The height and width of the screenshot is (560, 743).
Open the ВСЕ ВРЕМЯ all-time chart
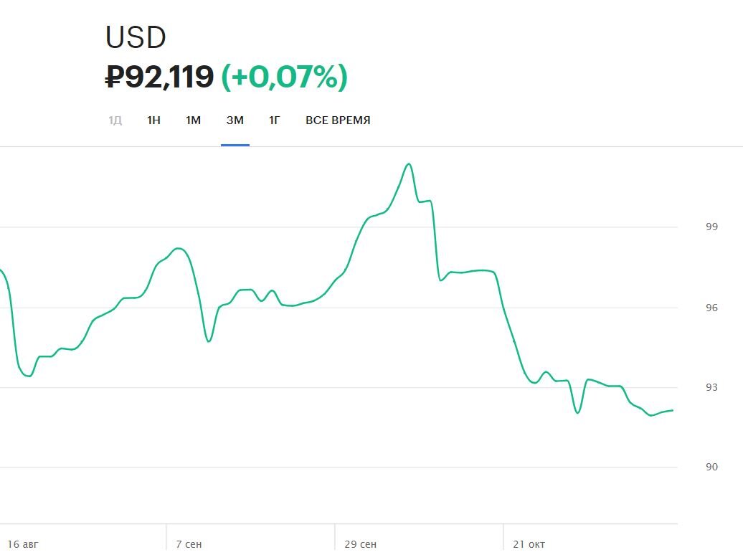coord(337,120)
